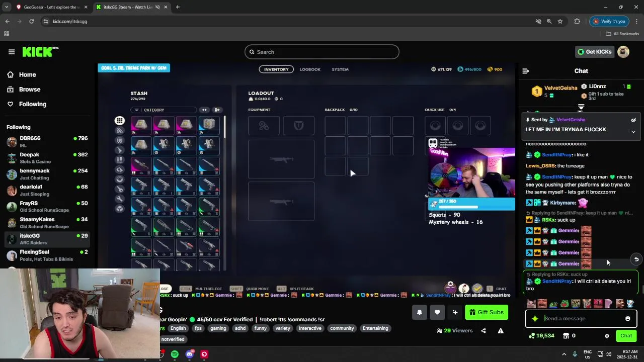This screenshot has width=644, height=362.
Task: Resume chat auto-scroll with arrow button
Action: point(636,259)
